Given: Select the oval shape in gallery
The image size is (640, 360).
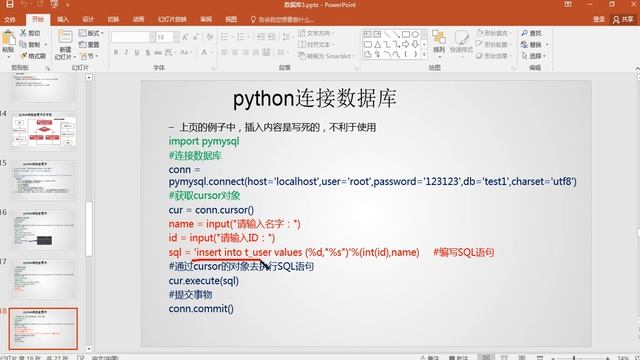Looking at the screenshot, I should click(x=415, y=34).
